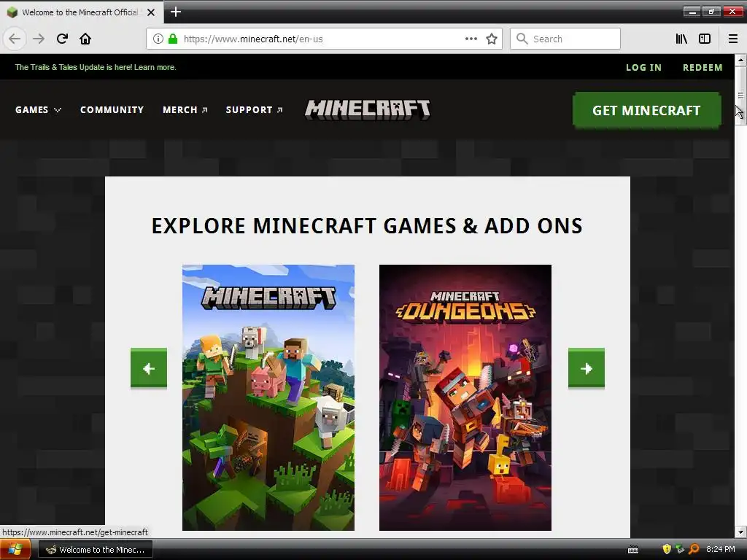Minimize the Firefox window
747x560 pixels.
click(x=692, y=12)
